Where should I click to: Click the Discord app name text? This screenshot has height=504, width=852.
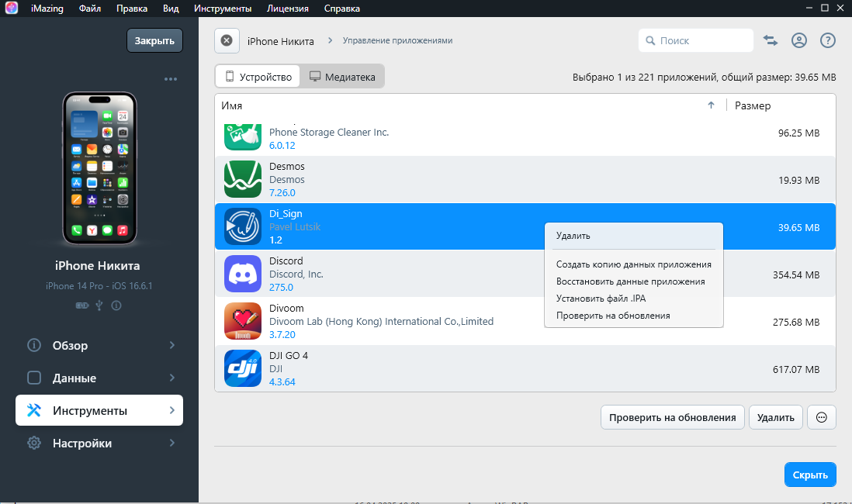click(286, 261)
